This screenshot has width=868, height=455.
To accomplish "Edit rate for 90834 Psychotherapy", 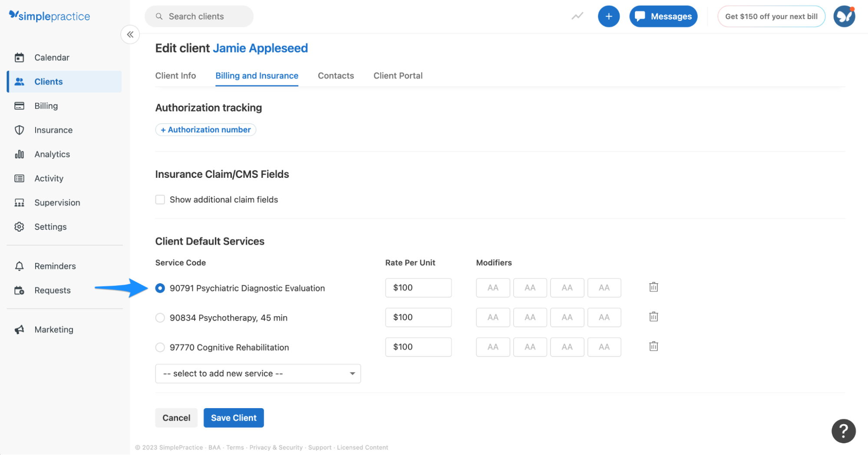I will pos(418,318).
